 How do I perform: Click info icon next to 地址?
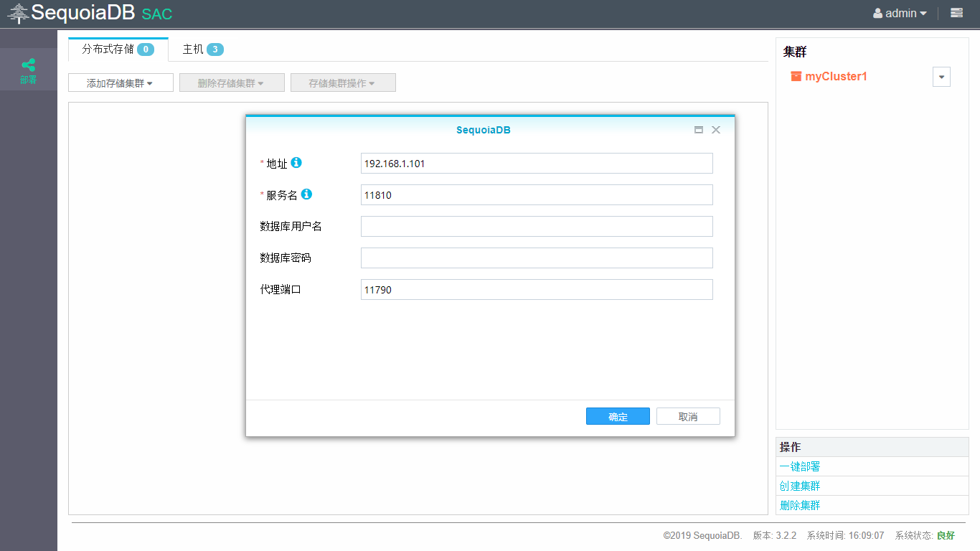point(296,163)
